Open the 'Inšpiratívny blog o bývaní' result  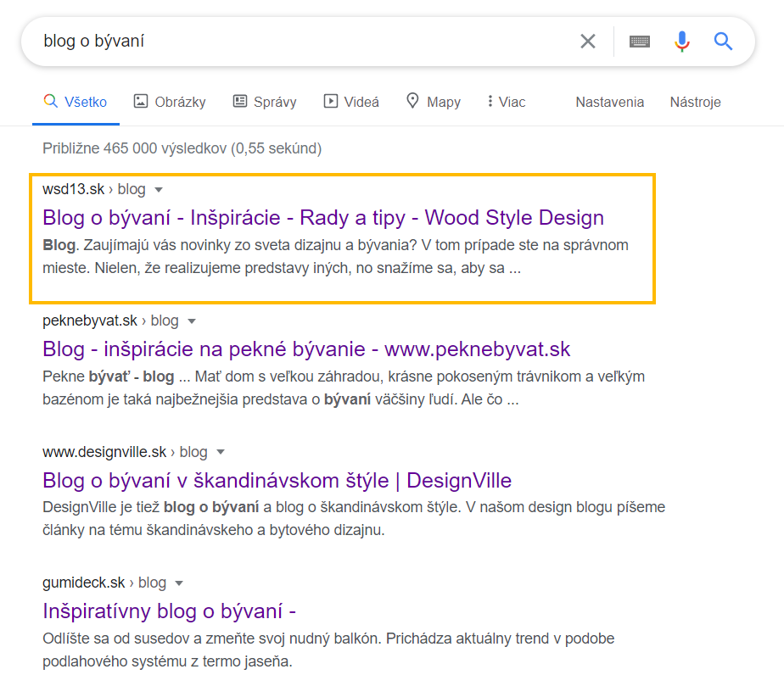click(x=169, y=611)
